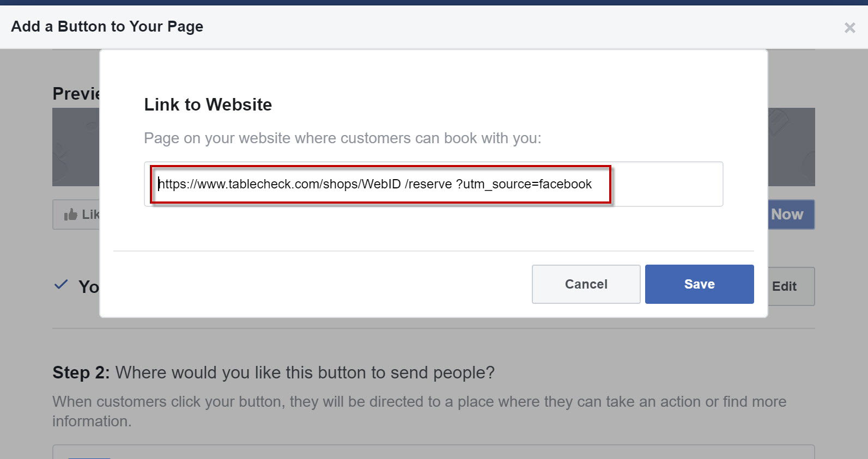
Task: Click the right preview cover image
Action: coord(791,147)
